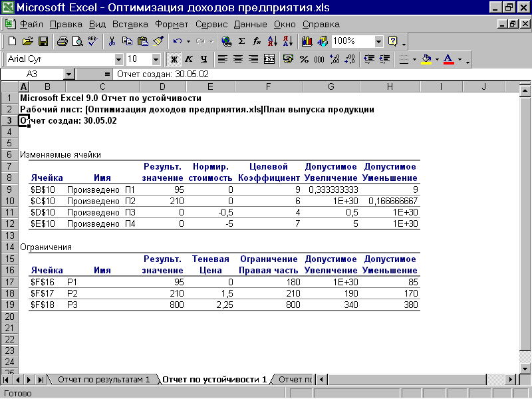Sort ascending with the A-Я icon
This screenshot has height=399, width=532.
[273, 41]
